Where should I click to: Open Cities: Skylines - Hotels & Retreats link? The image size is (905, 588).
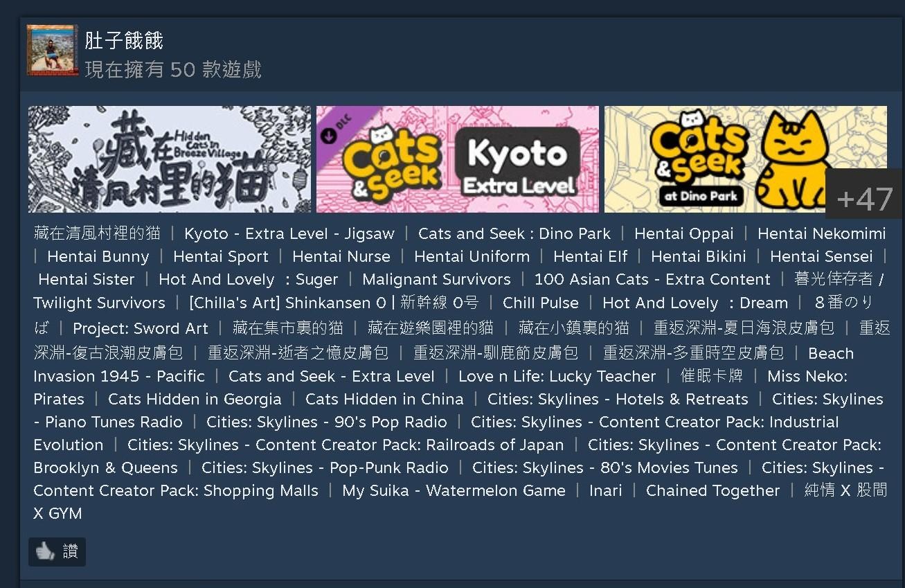pyautogui.click(x=618, y=399)
